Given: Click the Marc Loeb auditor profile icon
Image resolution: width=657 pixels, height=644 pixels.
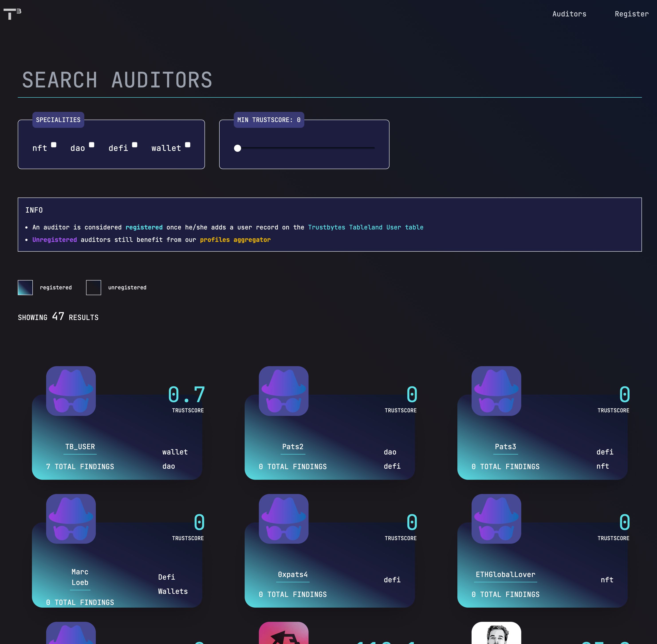Looking at the screenshot, I should click(x=71, y=518).
